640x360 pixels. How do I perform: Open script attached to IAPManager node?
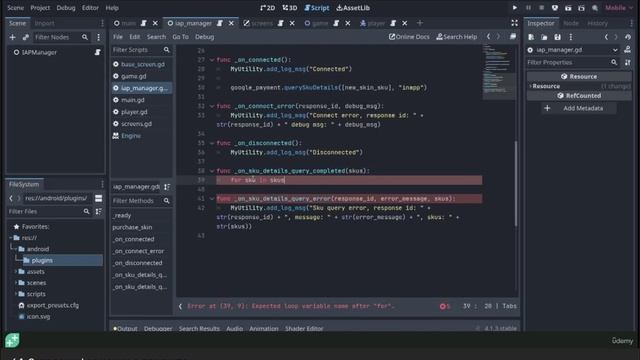point(98,52)
